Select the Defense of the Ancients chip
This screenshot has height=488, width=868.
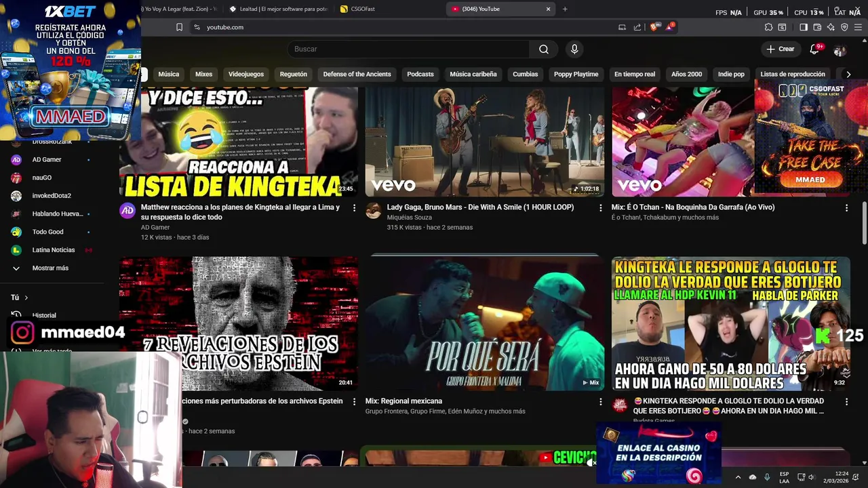tap(357, 74)
